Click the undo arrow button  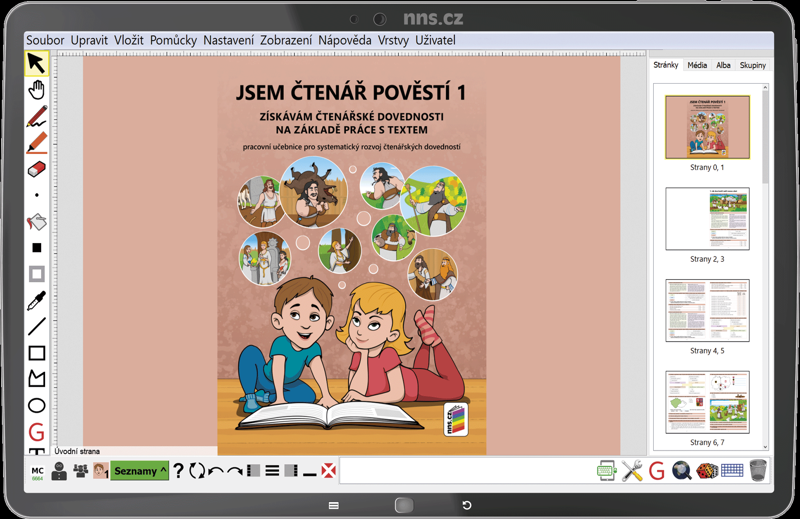pyautogui.click(x=216, y=471)
